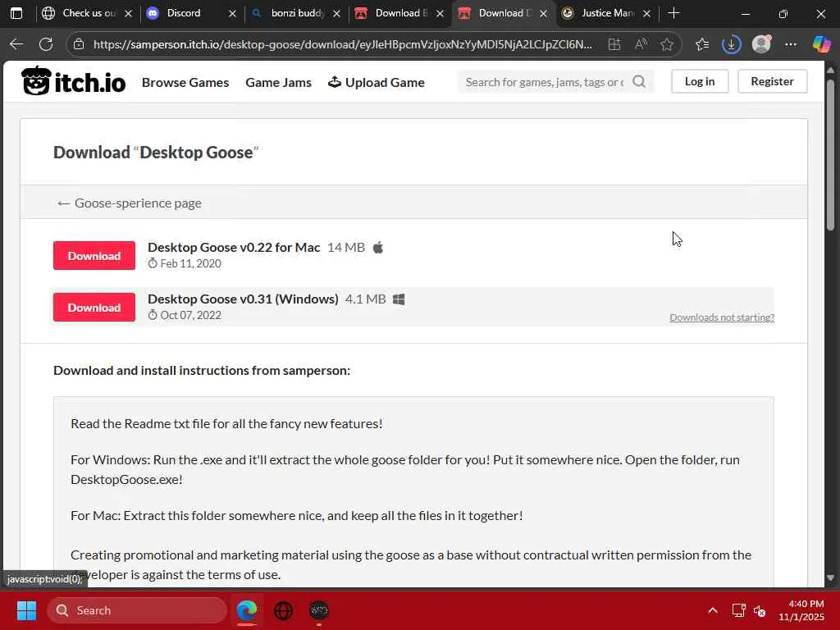Close the Justice Man tab
Viewport: 840px width, 630px height.
tap(646, 14)
